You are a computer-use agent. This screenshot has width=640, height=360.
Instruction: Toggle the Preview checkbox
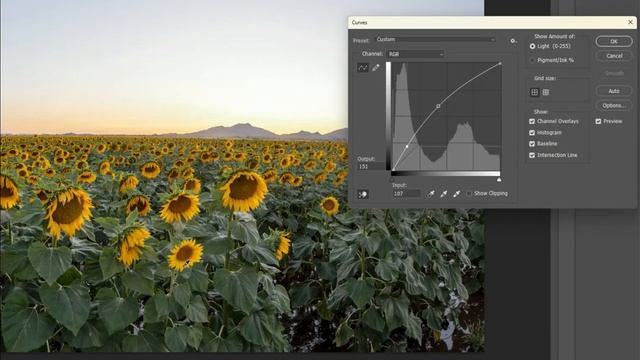tap(598, 121)
